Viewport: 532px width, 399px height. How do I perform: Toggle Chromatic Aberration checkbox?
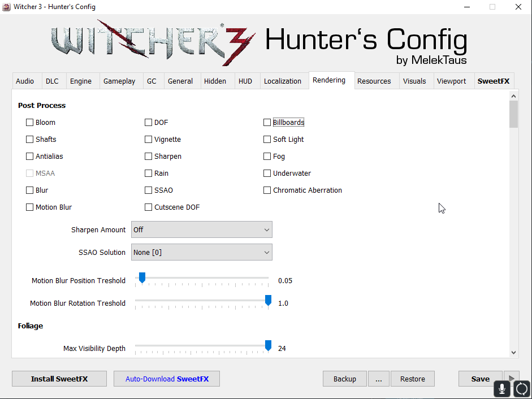click(267, 190)
